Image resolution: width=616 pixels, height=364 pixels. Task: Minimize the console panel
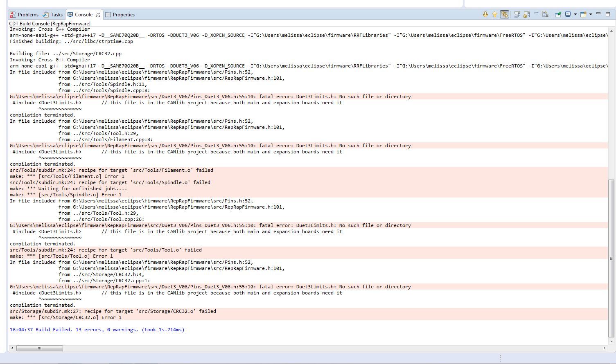point(598,13)
